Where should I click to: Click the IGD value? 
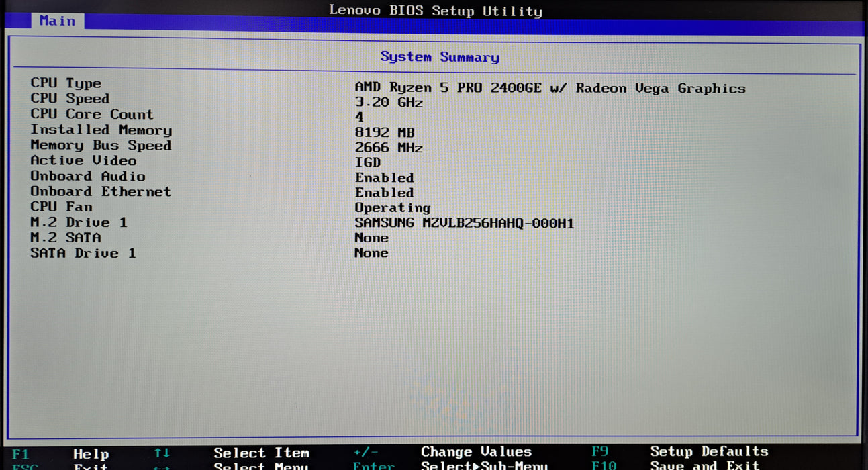tap(368, 162)
